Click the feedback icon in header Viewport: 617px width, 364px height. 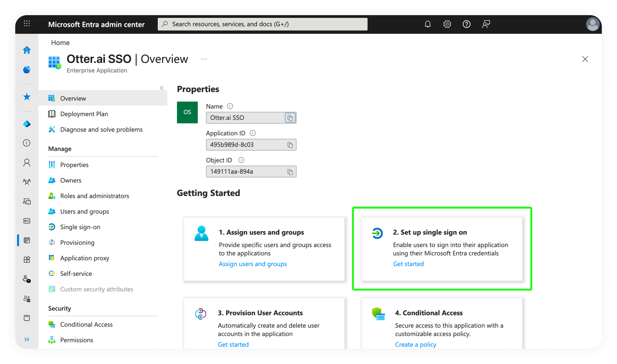coord(486,24)
